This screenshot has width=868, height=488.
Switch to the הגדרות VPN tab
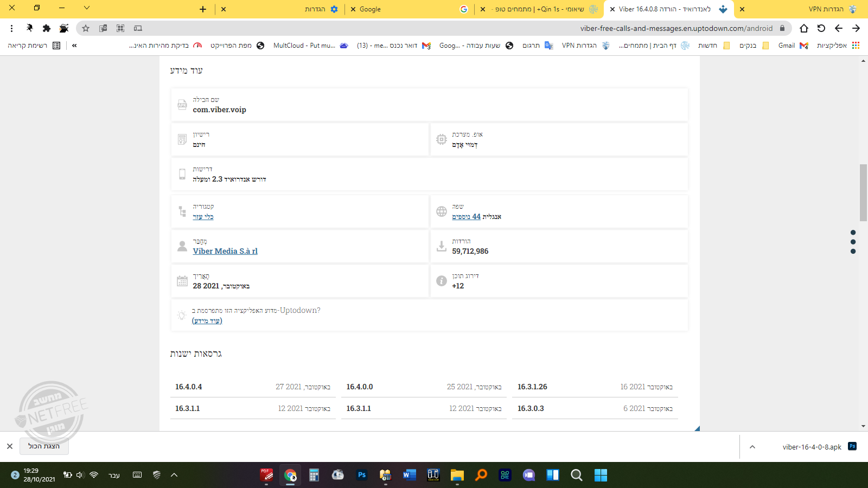pos(800,9)
